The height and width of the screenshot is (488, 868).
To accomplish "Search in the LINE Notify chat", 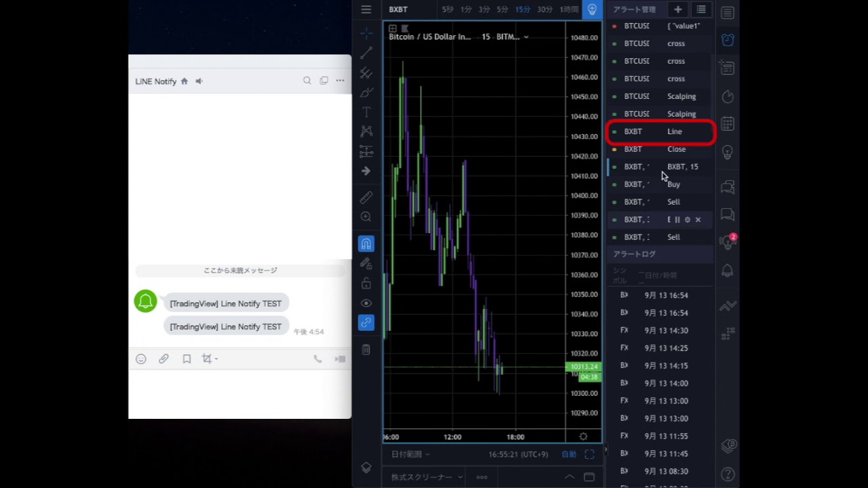I will point(307,81).
